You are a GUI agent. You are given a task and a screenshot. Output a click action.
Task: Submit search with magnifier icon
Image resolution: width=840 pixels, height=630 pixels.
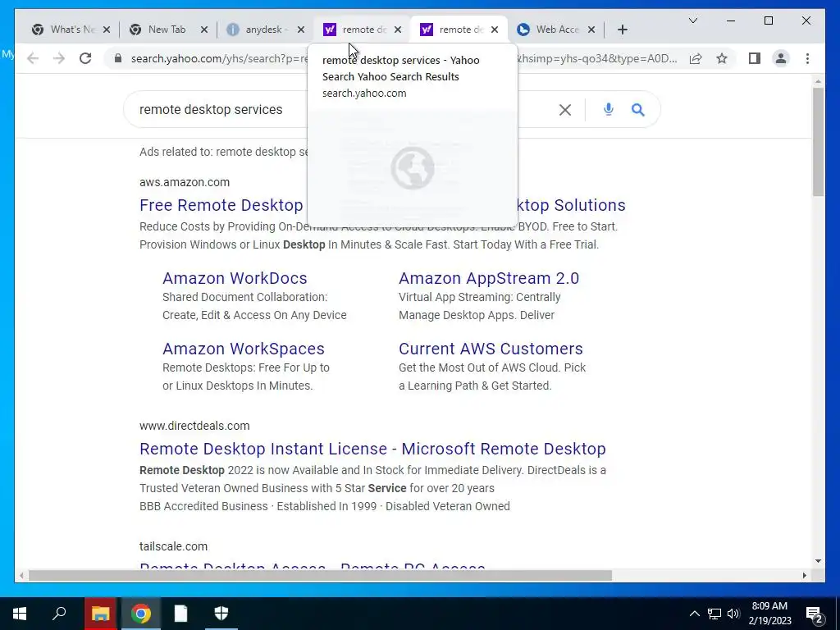(x=637, y=109)
